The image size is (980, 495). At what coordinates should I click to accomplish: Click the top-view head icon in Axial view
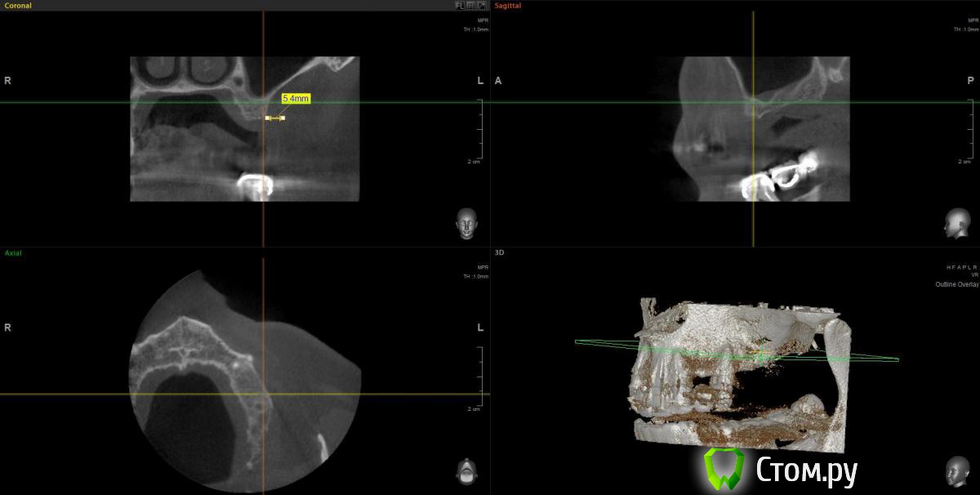[x=466, y=471]
